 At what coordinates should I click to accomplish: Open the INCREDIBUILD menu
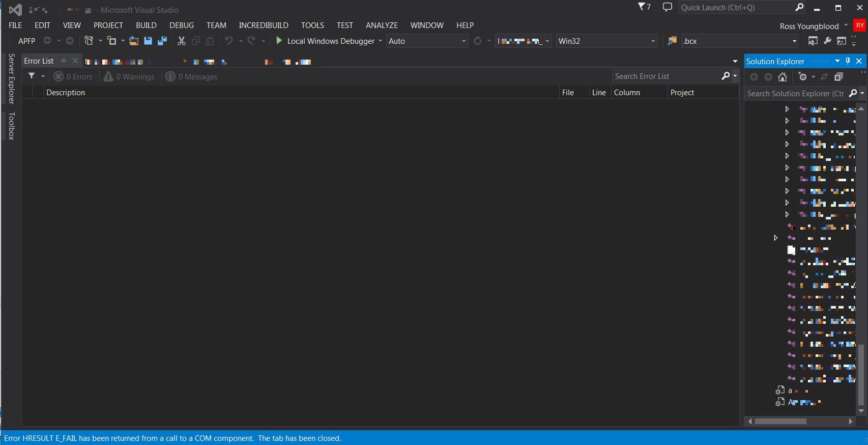[x=264, y=25]
